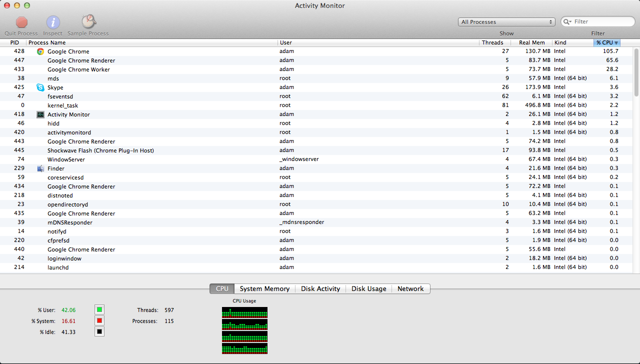Switch to the System Memory tab
Screen dimensions: 640x364
coord(264,288)
